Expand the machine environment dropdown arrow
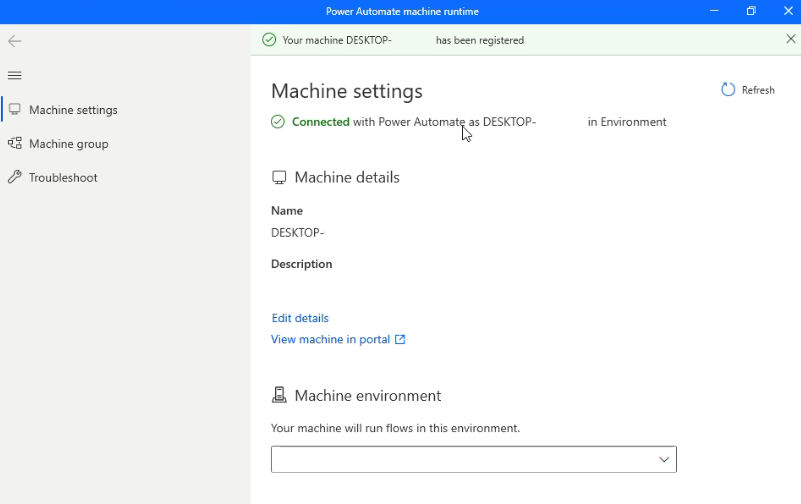The height and width of the screenshot is (504, 801). point(664,460)
